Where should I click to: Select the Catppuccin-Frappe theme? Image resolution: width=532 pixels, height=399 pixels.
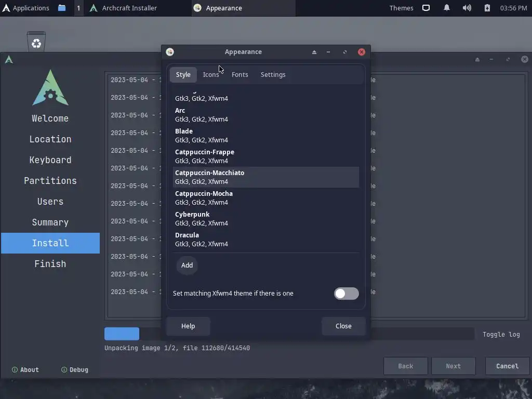click(x=265, y=156)
